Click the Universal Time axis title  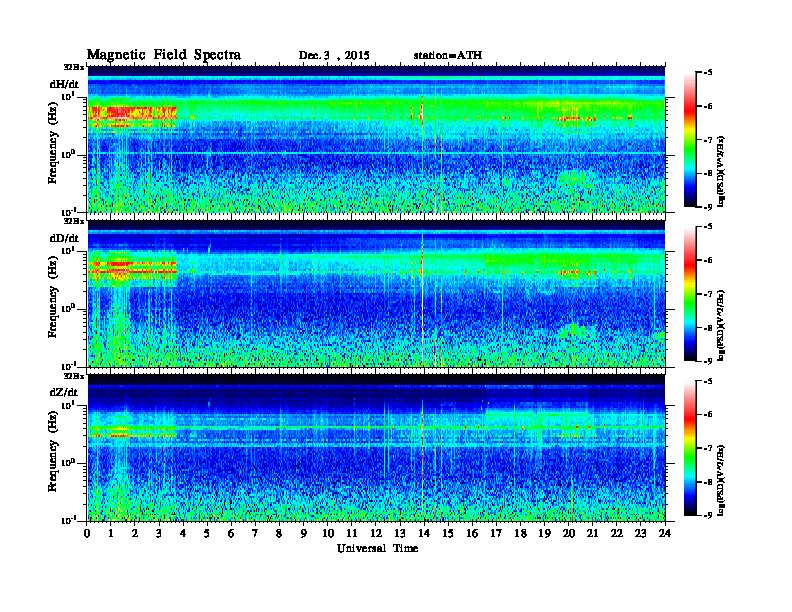(x=377, y=548)
